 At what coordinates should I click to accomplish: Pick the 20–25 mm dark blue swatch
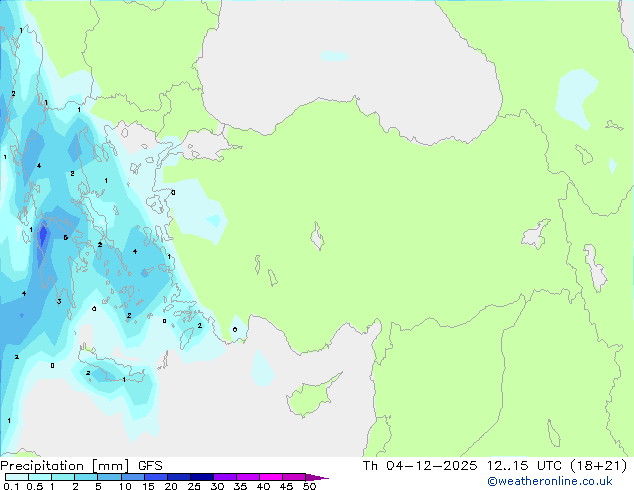(178, 477)
